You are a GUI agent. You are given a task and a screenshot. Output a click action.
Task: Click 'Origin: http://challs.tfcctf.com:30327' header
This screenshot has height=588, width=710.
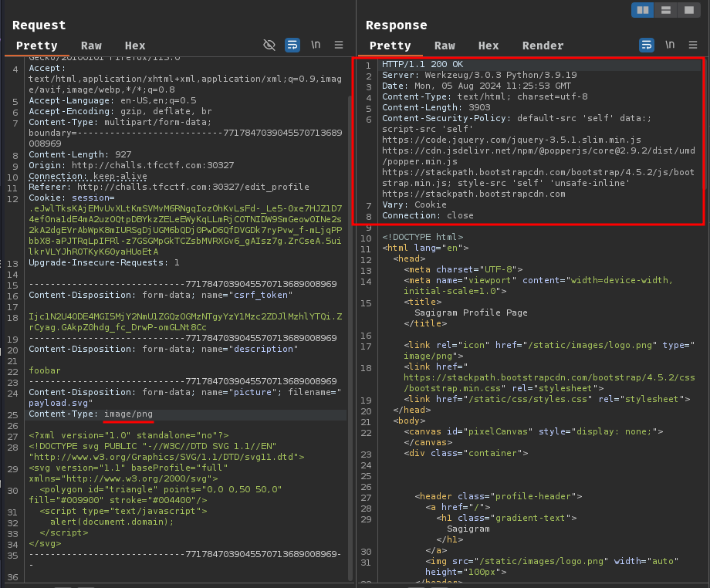click(131, 165)
